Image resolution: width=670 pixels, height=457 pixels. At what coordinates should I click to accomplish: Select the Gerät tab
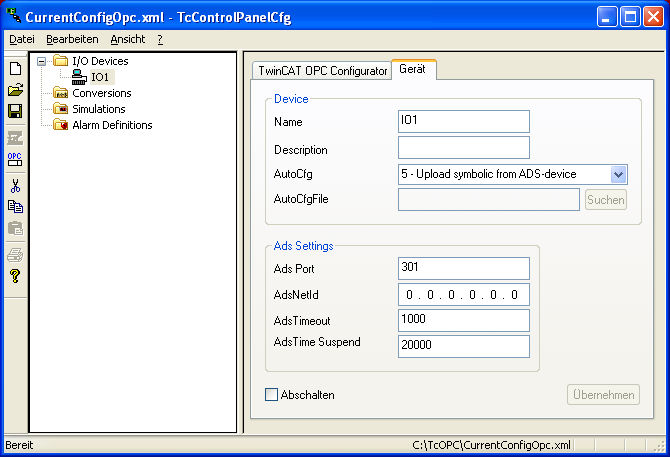(x=413, y=69)
